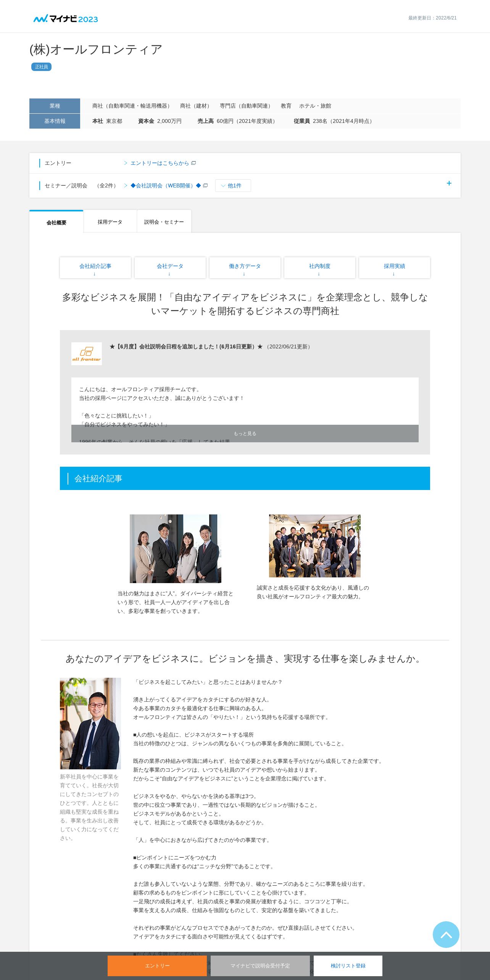The width and height of the screenshot is (490, 980).
Task: Jump to 会社データ anchor button
Action: tap(170, 268)
